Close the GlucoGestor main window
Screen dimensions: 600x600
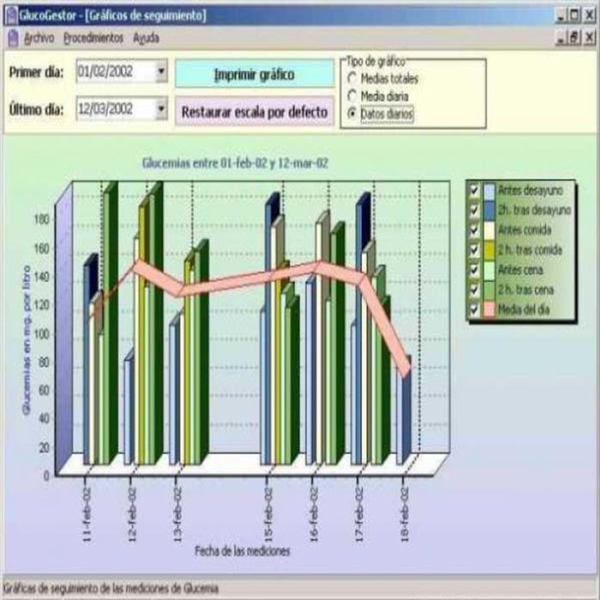(589, 16)
